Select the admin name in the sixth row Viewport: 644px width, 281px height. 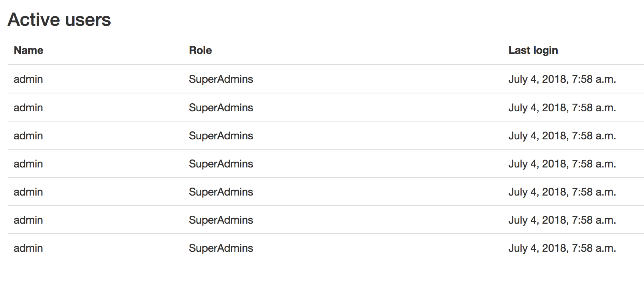28,220
